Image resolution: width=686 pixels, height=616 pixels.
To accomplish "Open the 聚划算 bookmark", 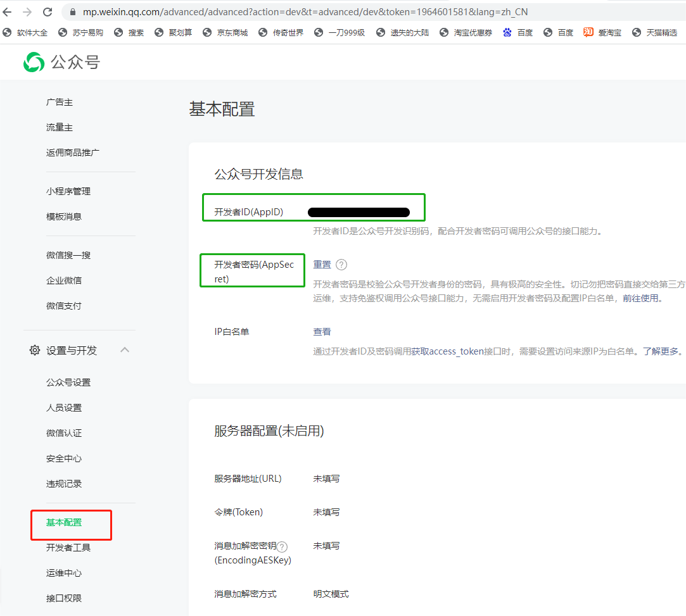I will point(174,32).
